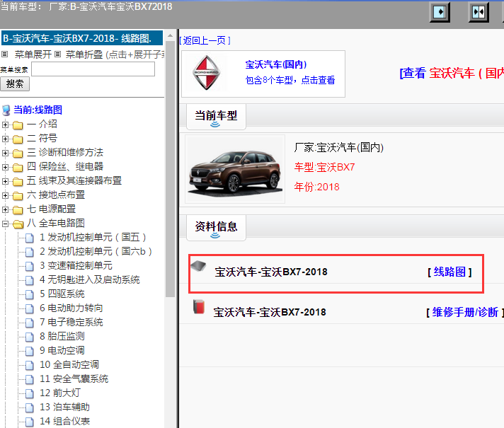Click the 菜单搜索 input field
This screenshot has height=428, width=504.
tap(93, 69)
